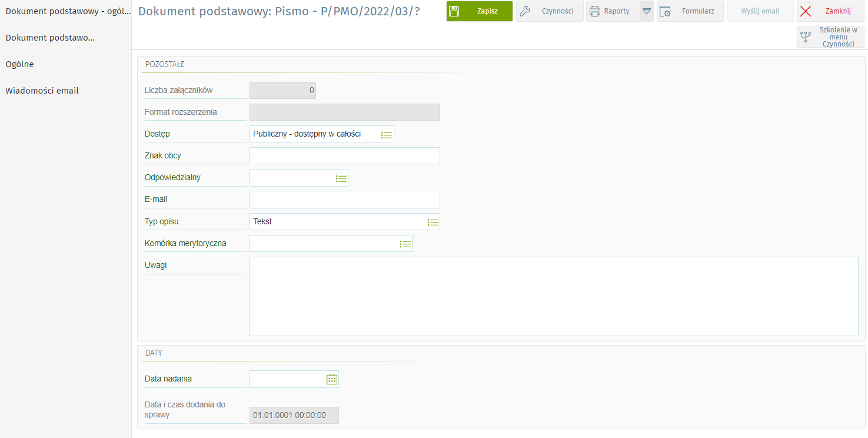Open the Data nadania calendar picker

332,379
